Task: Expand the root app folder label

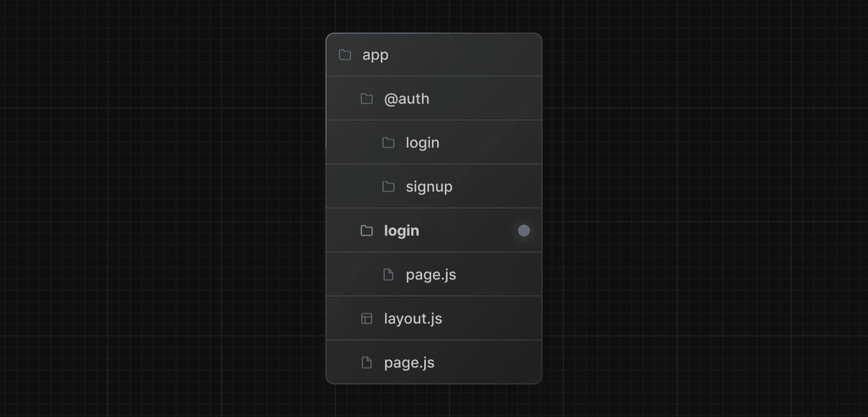Action: coord(375,55)
